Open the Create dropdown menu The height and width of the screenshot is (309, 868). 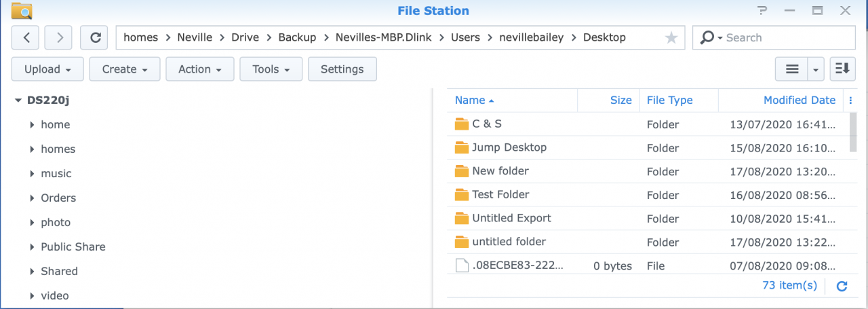pos(125,69)
